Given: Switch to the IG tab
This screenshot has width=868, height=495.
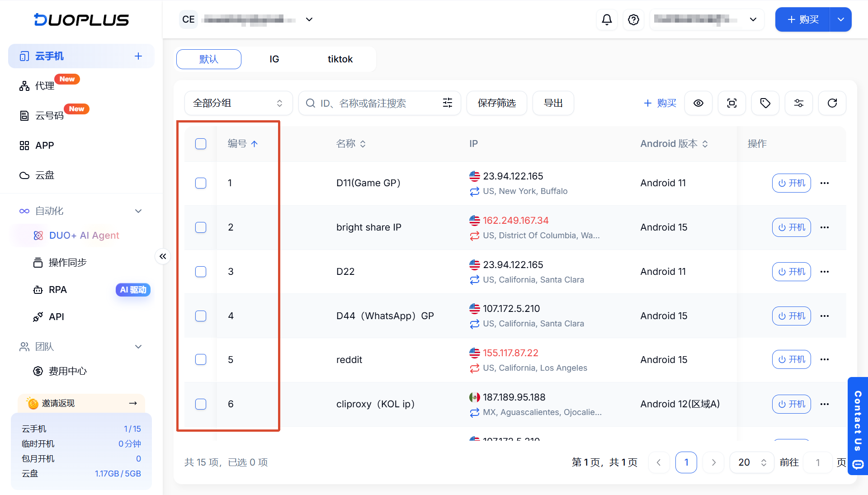Looking at the screenshot, I should tap(274, 59).
